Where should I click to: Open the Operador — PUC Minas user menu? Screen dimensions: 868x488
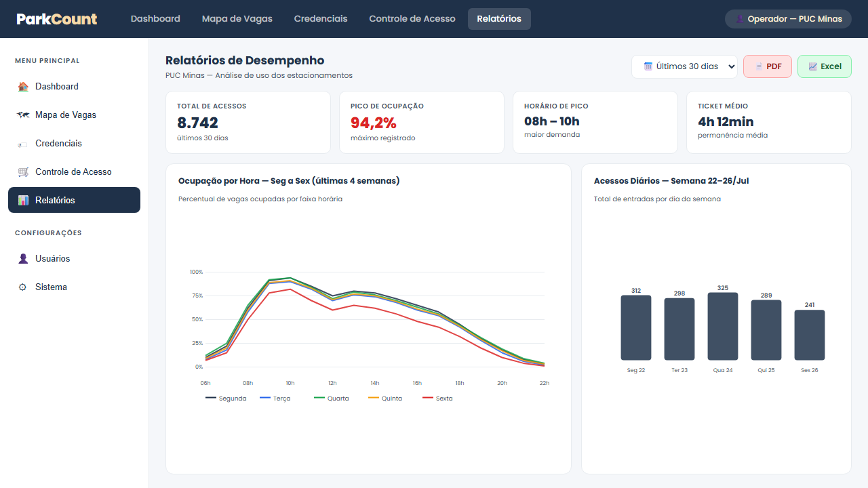point(788,19)
